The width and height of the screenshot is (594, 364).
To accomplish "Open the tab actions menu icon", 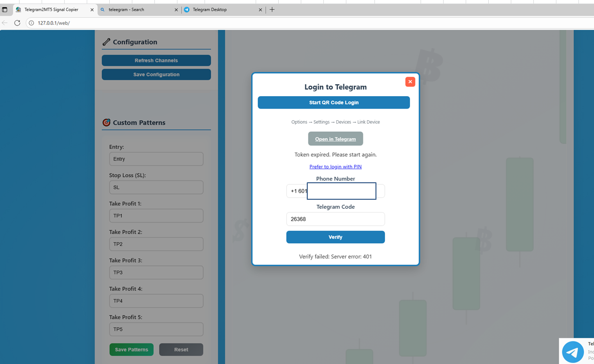I will tap(5, 10).
